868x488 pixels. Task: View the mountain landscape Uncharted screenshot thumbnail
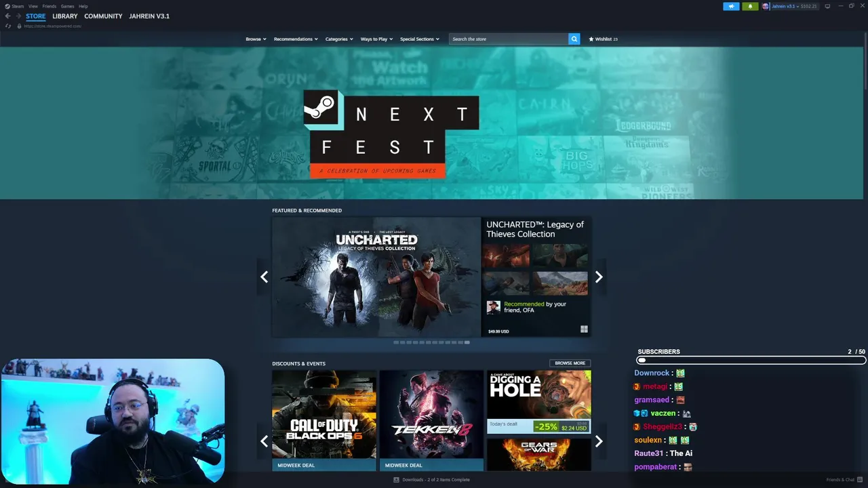[560, 283]
